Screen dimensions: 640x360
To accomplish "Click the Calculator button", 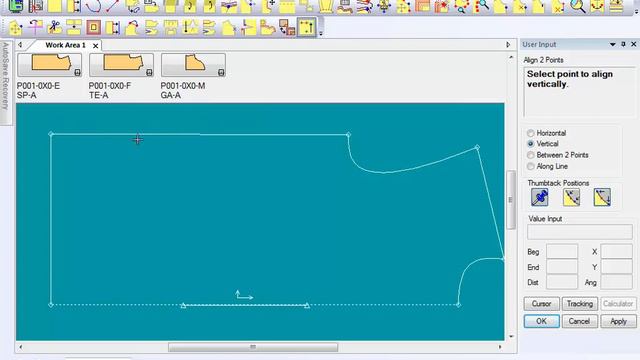I will click(x=618, y=304).
